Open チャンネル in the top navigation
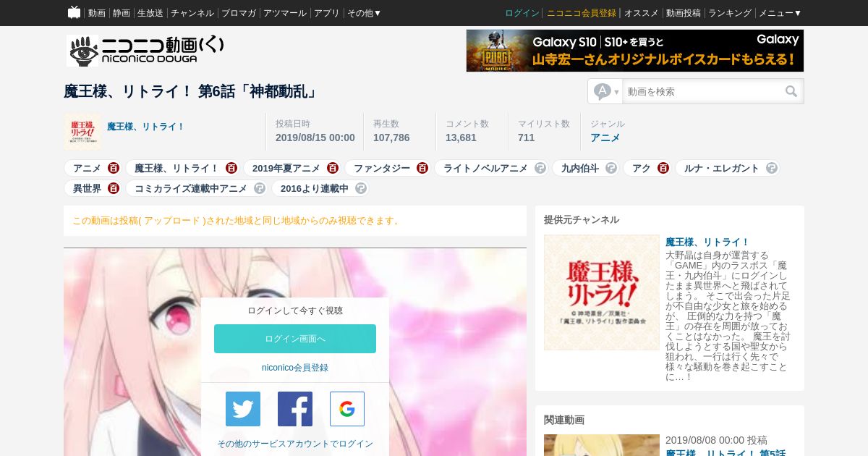 [192, 13]
